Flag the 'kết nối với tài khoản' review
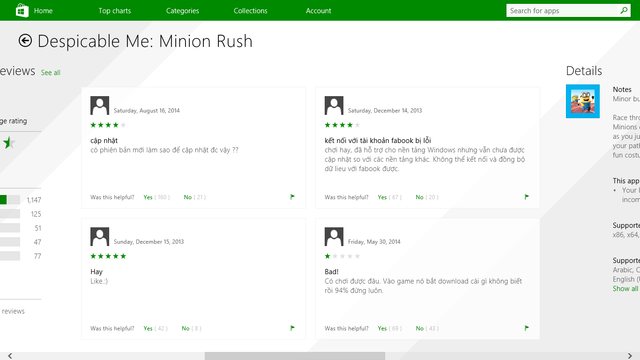640x360 pixels. 527,197
